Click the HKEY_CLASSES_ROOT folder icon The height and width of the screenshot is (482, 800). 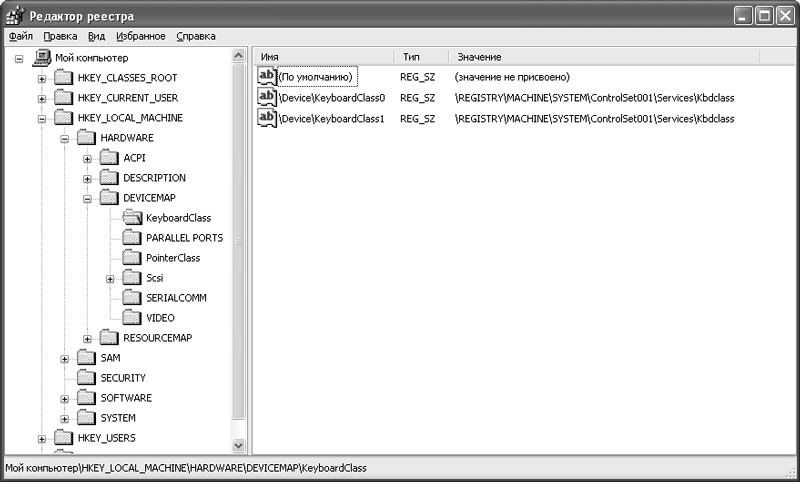pos(63,77)
